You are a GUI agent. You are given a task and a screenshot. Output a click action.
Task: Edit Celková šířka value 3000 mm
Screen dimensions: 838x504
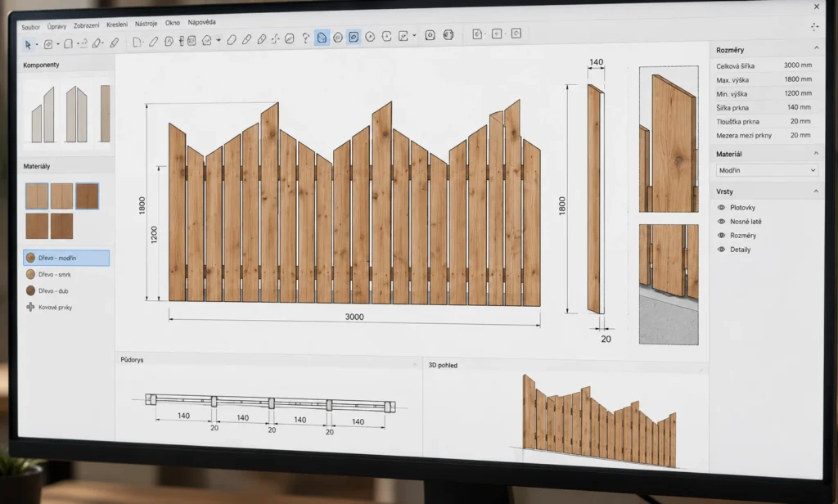pos(797,65)
